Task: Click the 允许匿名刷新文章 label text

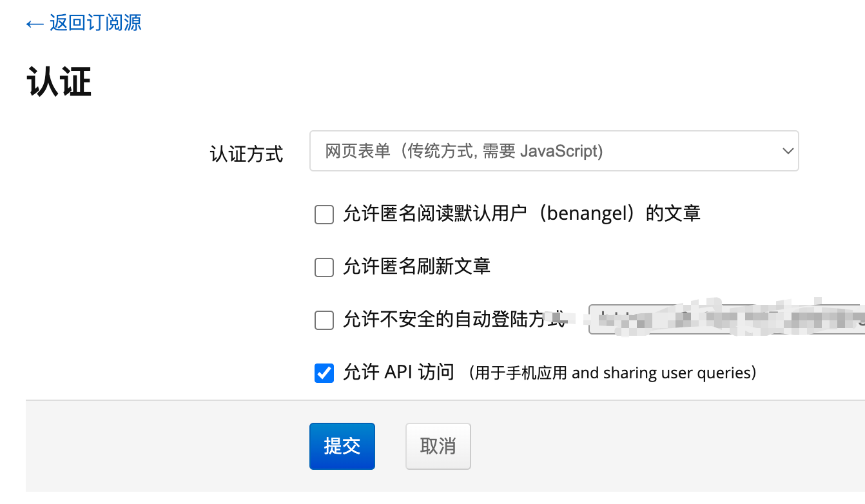Action: click(416, 266)
